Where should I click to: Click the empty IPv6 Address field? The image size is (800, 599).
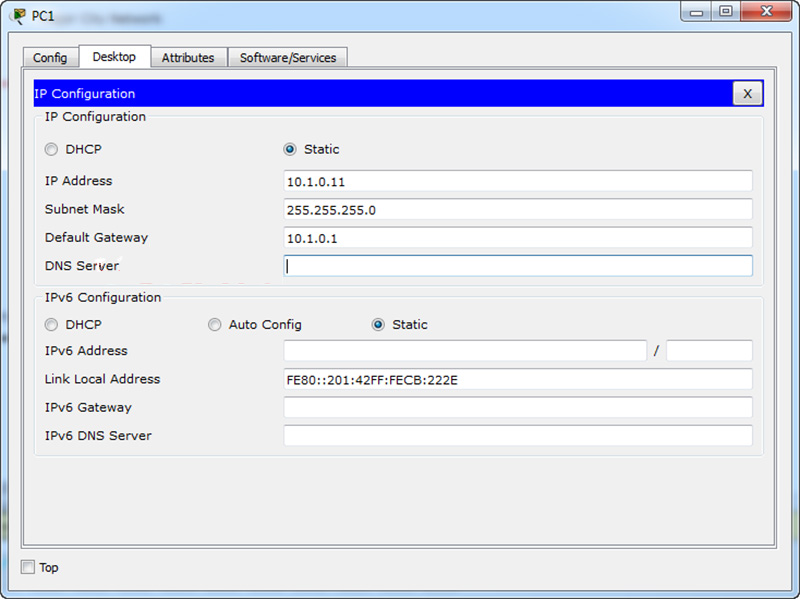(465, 351)
